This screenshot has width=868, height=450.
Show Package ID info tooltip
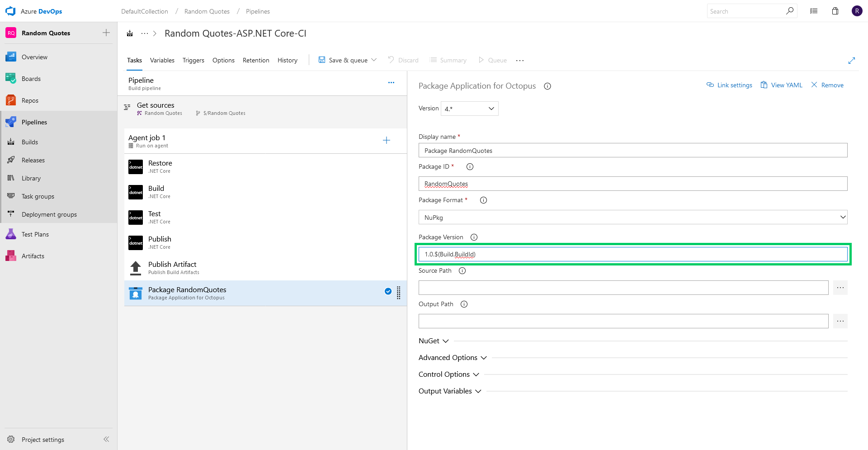(x=470, y=166)
